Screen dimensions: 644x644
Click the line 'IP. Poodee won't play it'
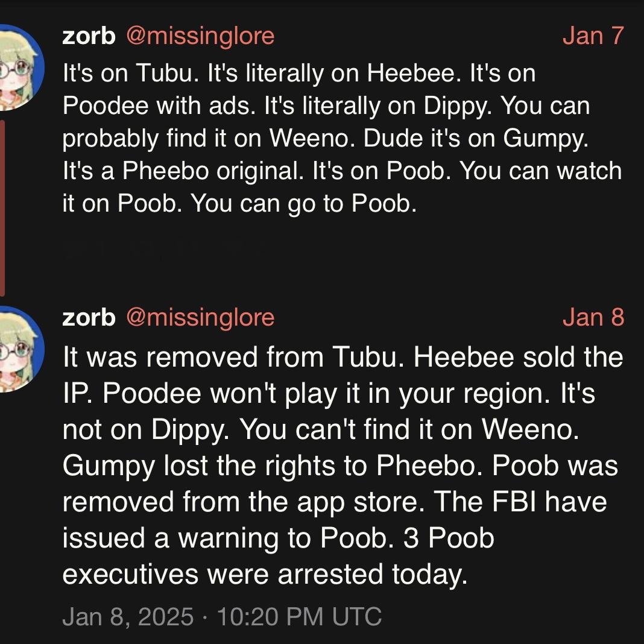(329, 394)
